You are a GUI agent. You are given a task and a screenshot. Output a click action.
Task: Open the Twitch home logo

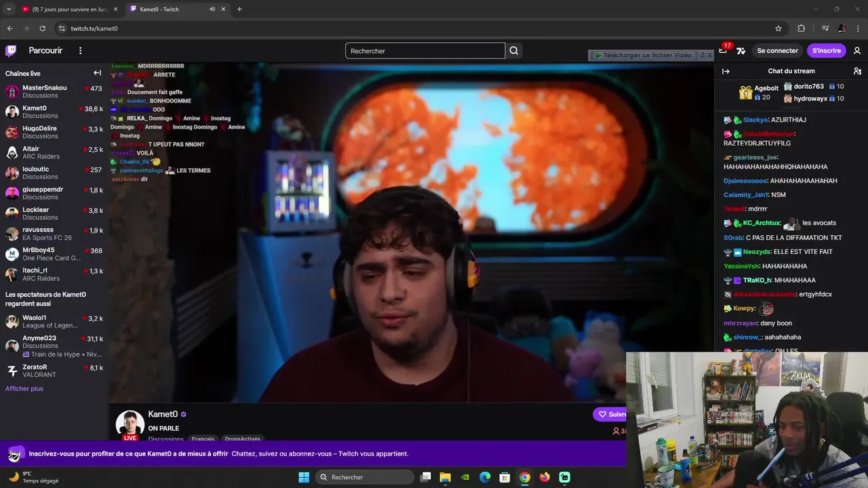click(11, 51)
